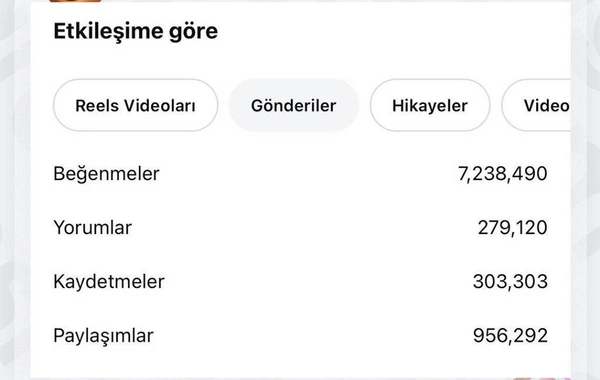The height and width of the screenshot is (380, 600).
Task: Click the Kaydetmeler label
Action: [x=109, y=282]
